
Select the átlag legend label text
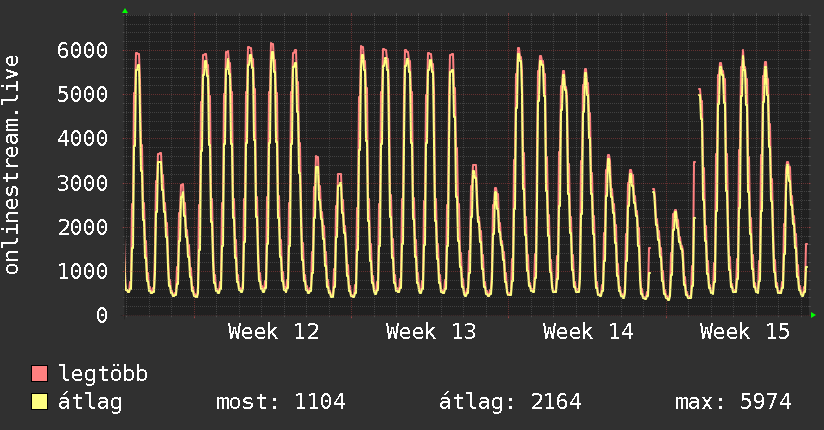click(x=90, y=403)
